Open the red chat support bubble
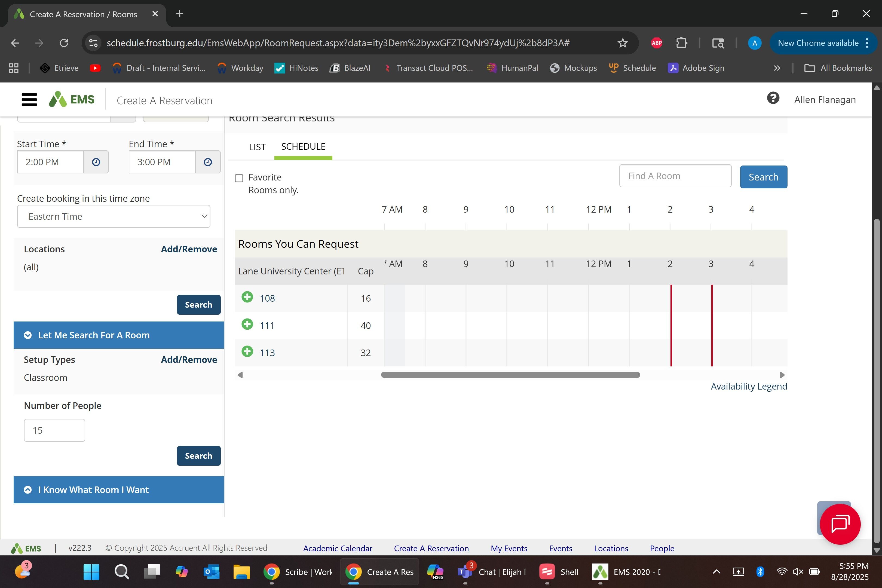The height and width of the screenshot is (588, 882). point(840,524)
